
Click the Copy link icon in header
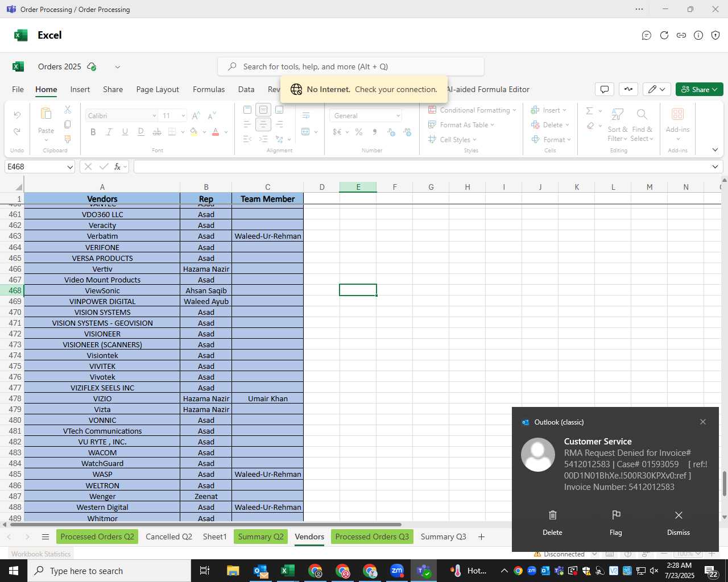point(681,35)
